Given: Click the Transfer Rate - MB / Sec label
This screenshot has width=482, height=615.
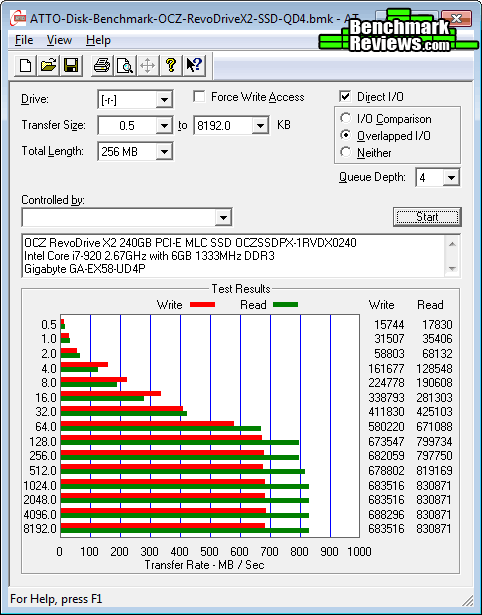Looking at the screenshot, I should coord(204,565).
